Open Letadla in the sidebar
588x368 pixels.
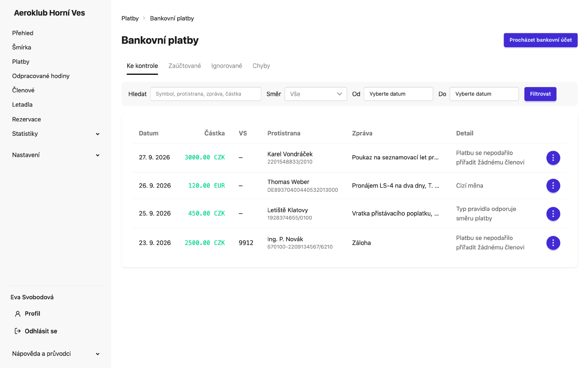click(x=22, y=104)
